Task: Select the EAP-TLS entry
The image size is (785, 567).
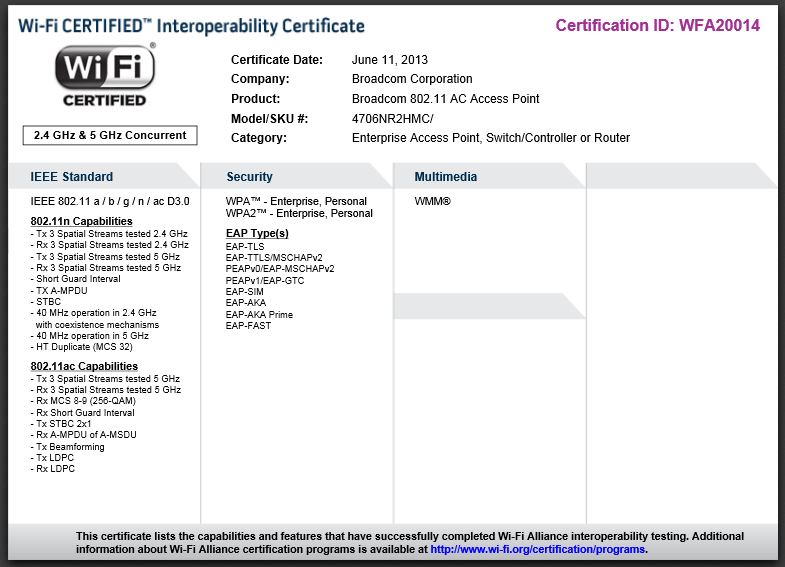Action: pyautogui.click(x=245, y=247)
